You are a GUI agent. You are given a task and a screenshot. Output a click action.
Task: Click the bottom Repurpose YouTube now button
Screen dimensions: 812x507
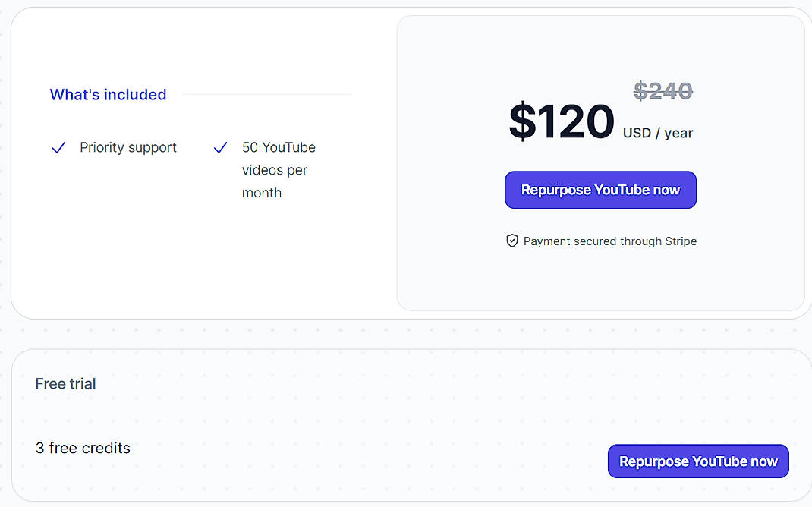[697, 461]
